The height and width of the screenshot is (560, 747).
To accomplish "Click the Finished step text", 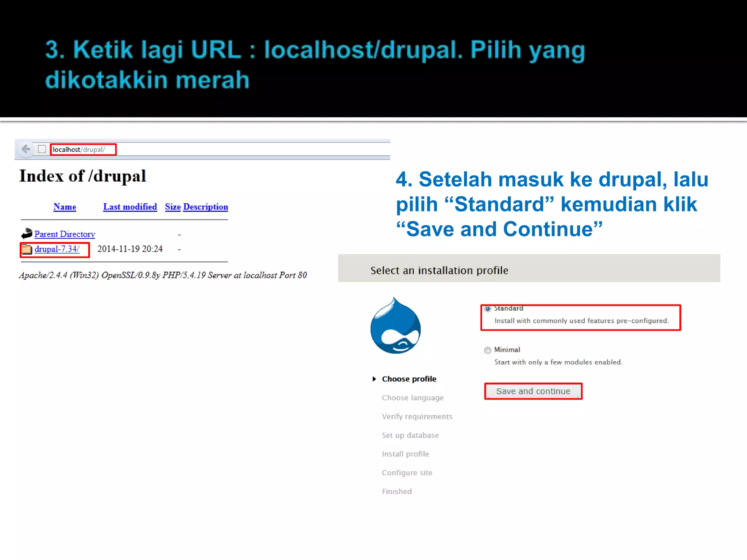I will point(396,491).
